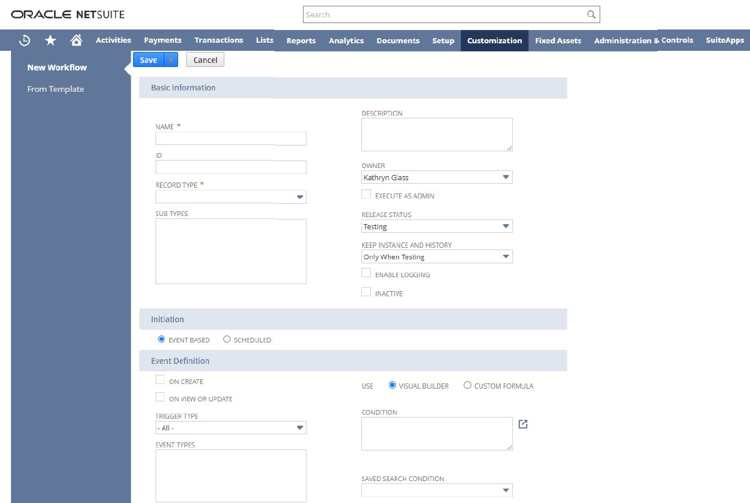Go to the Home house icon
This screenshot has width=750, height=503.
click(76, 40)
